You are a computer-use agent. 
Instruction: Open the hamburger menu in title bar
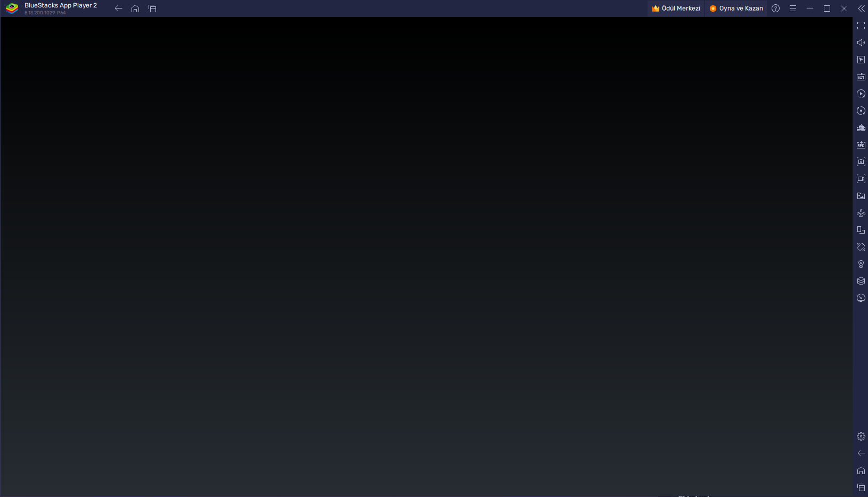click(x=793, y=9)
